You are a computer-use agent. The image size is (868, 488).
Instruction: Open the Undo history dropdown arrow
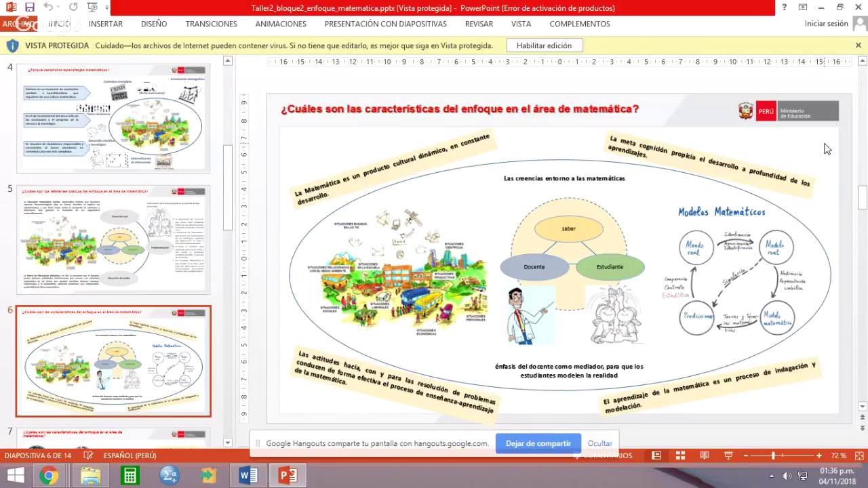(57, 7)
